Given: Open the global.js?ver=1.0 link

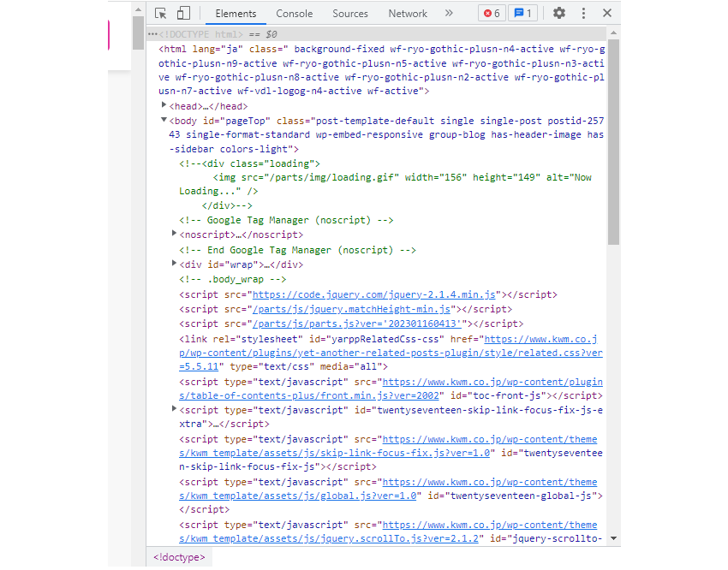Looking at the screenshot, I should pos(388,489).
